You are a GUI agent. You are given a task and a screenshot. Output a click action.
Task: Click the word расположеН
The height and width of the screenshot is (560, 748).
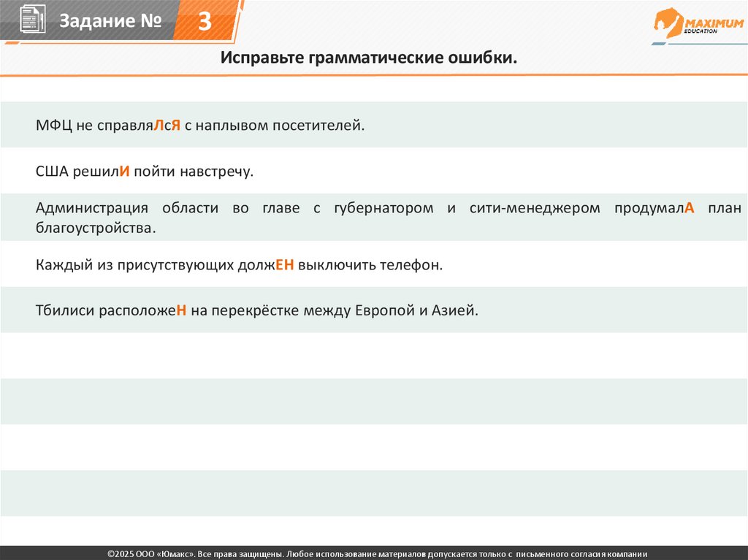(x=142, y=311)
